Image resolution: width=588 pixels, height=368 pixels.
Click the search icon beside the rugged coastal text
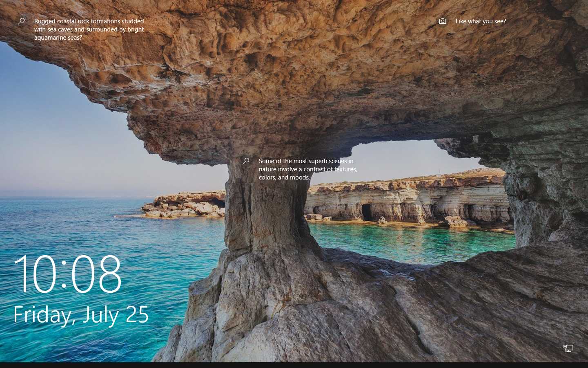point(21,21)
